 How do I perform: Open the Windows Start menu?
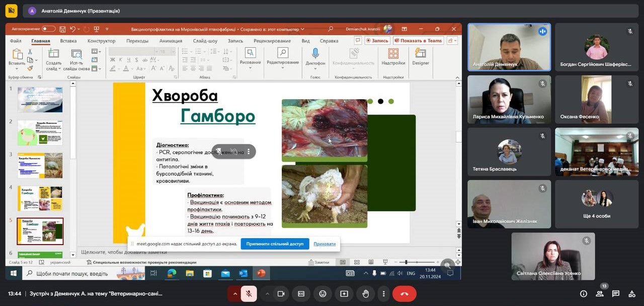point(13,273)
